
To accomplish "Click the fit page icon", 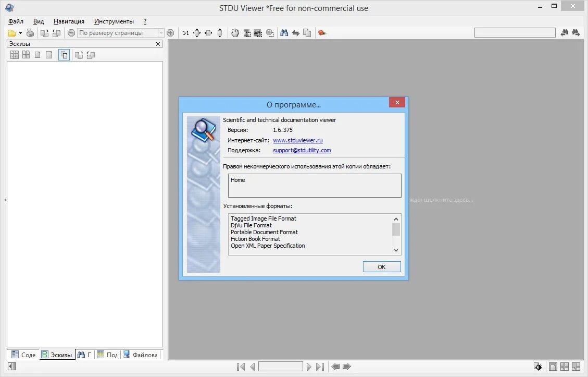I will pos(197,33).
